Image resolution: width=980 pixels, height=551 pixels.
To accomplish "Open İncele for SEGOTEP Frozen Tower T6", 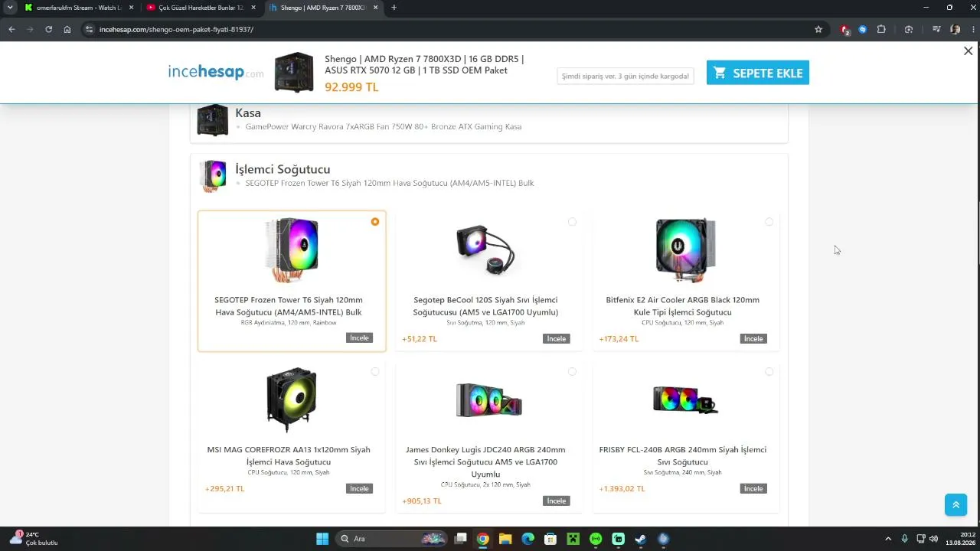I will pos(359,337).
